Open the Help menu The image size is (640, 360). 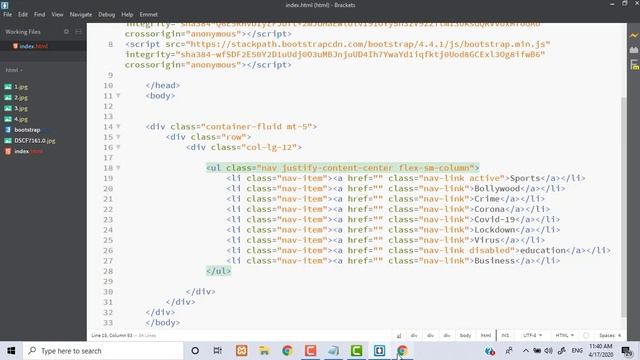(127, 14)
